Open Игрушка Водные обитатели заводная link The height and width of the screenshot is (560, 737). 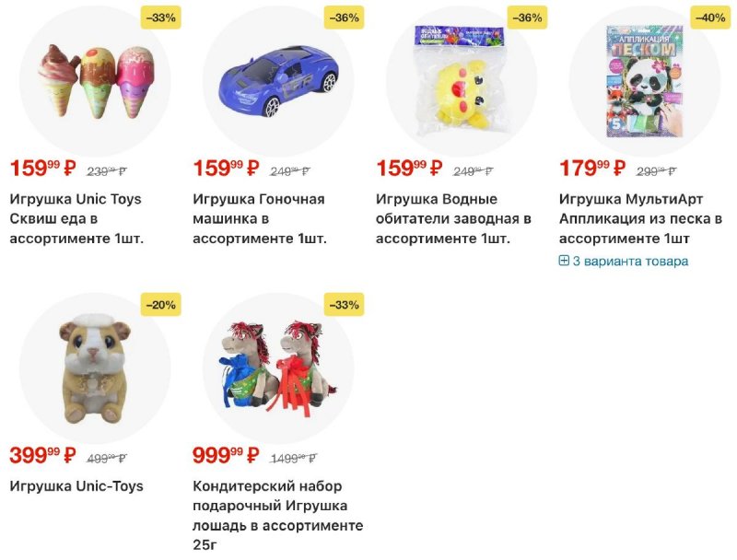tap(453, 219)
